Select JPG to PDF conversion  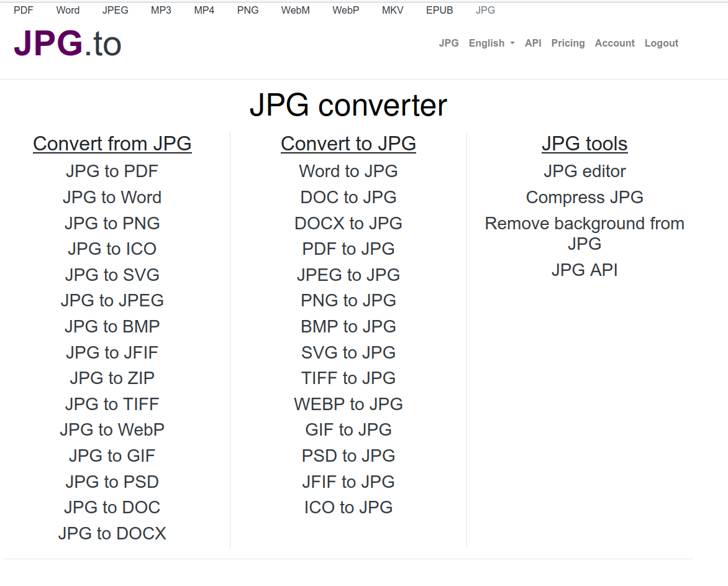(112, 171)
